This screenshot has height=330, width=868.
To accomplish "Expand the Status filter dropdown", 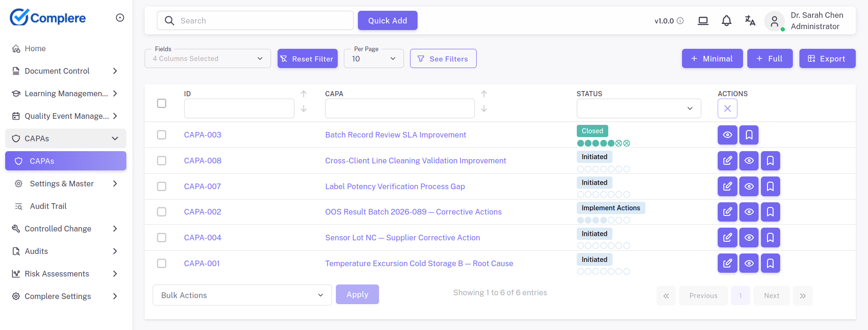I will coord(638,108).
